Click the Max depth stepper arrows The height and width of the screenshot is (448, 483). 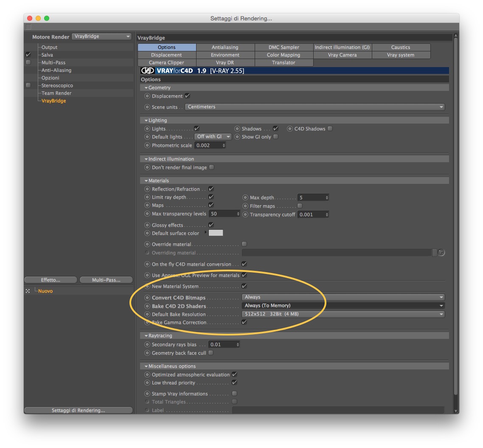(327, 197)
